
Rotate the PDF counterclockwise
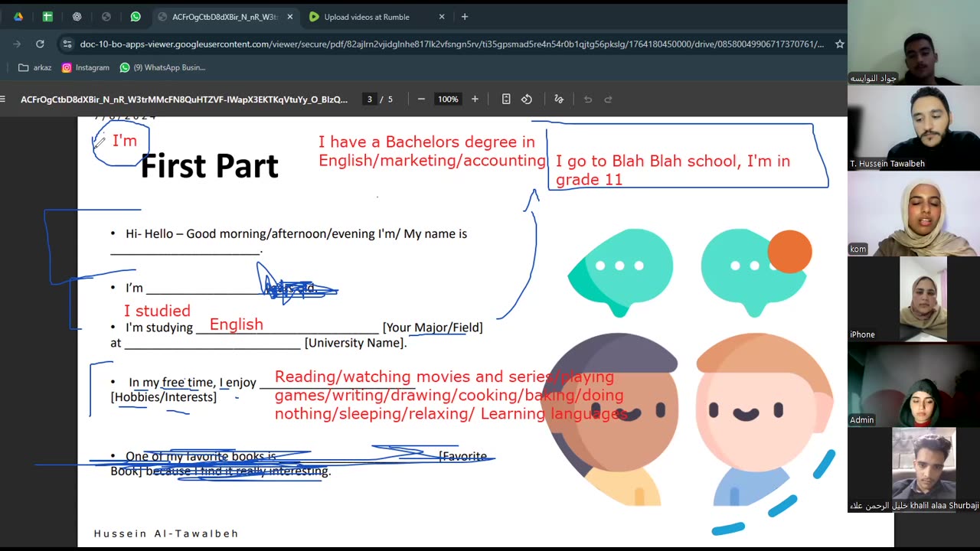point(527,99)
